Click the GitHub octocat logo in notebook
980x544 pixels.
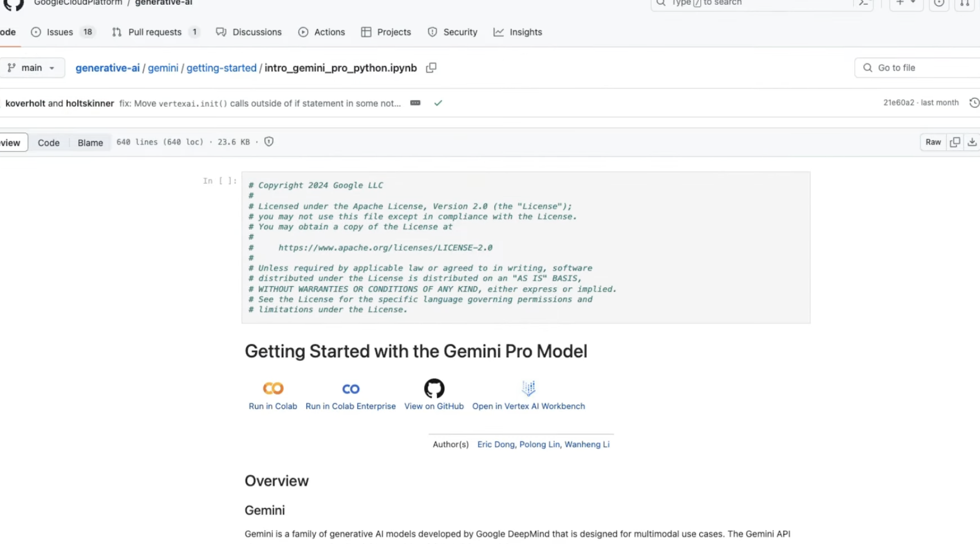coord(434,388)
